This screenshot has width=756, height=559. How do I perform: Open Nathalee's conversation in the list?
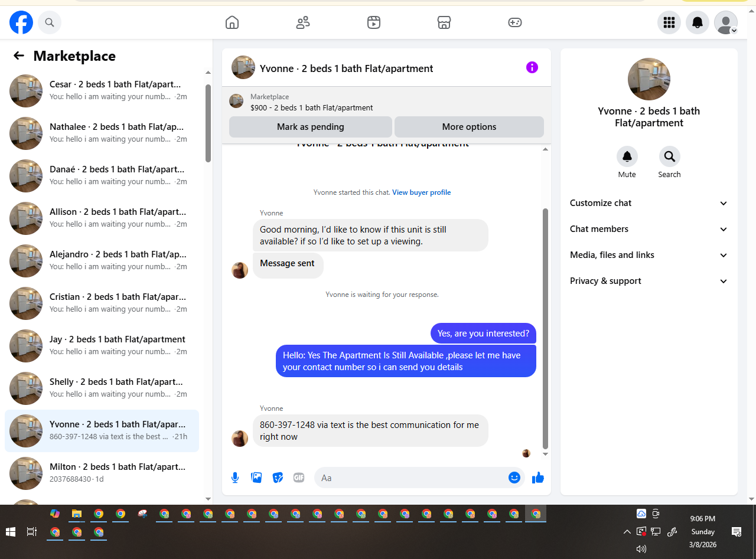pos(102,133)
